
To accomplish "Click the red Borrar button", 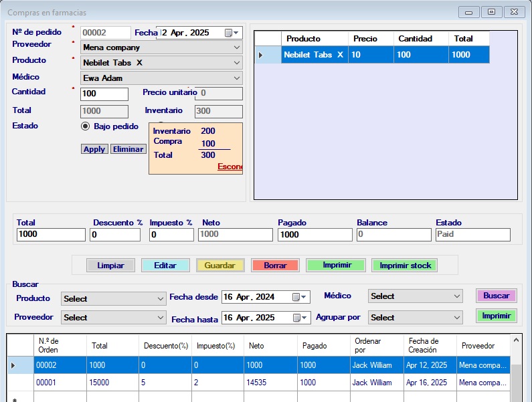I will [275, 266].
